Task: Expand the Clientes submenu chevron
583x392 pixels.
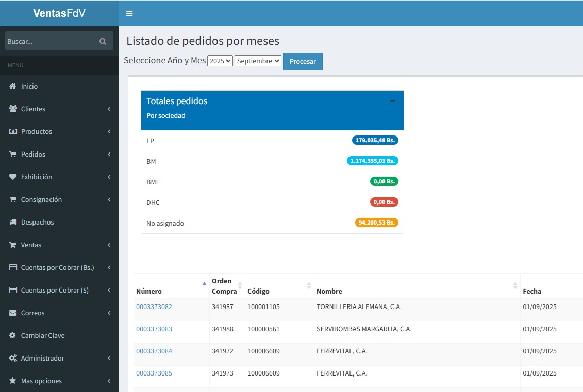Action: click(x=109, y=109)
